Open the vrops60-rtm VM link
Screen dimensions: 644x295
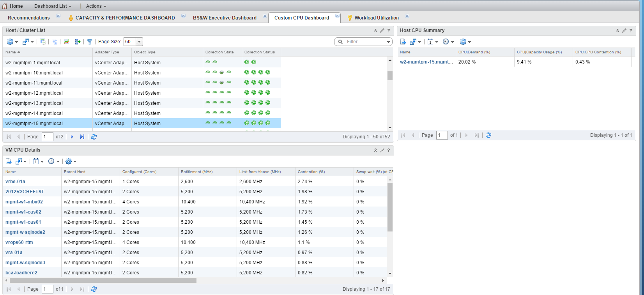pyautogui.click(x=19, y=242)
